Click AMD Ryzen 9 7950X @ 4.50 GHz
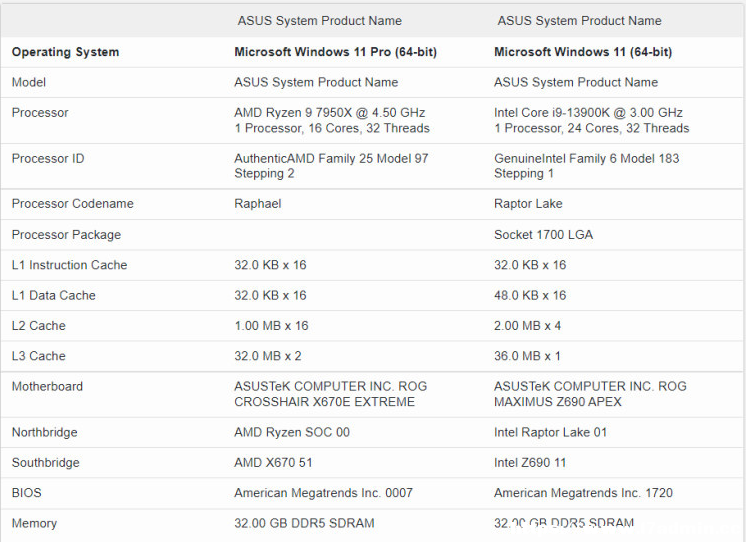This screenshot has height=542, width=746. pyautogui.click(x=330, y=113)
